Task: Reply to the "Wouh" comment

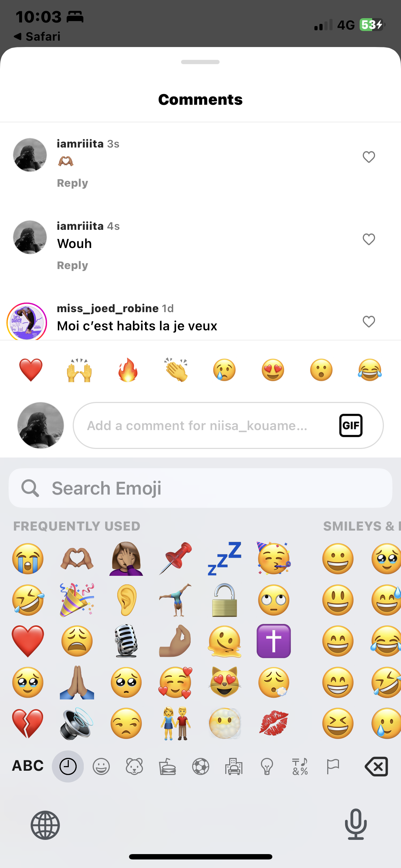Action: (x=72, y=265)
